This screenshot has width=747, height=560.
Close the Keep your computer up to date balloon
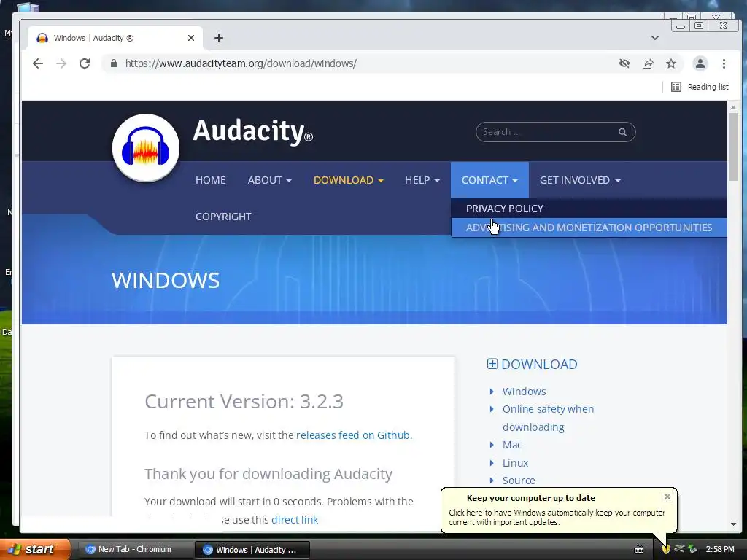667,497
